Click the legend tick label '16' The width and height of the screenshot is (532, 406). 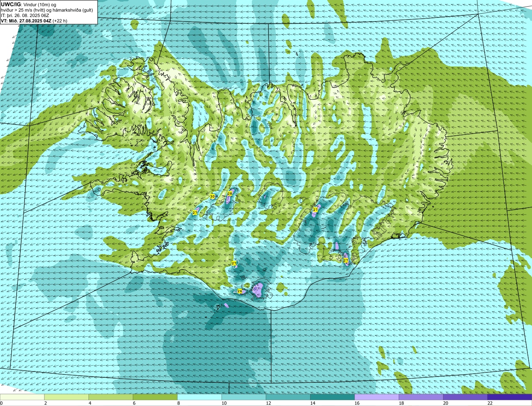[357, 403]
